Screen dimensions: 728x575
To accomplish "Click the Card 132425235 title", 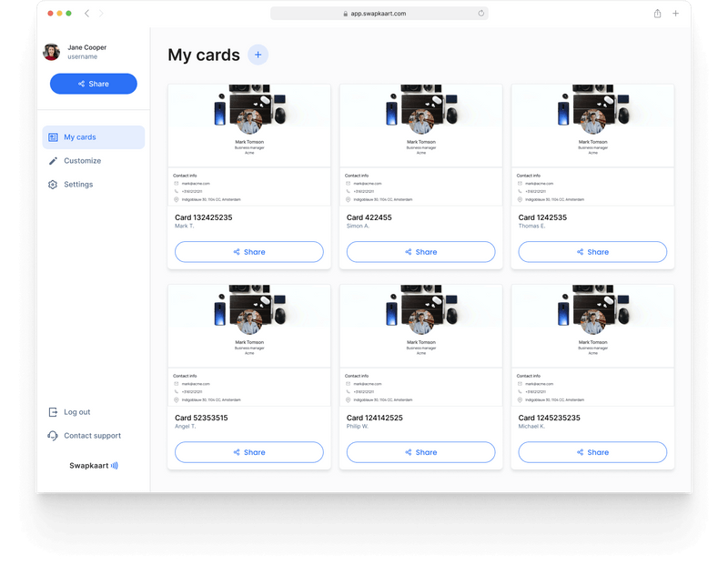I will tap(203, 217).
